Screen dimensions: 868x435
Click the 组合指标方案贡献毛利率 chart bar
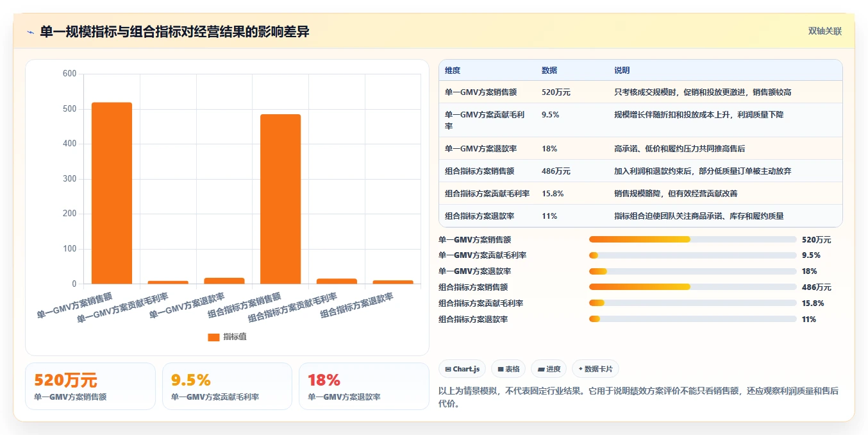point(337,281)
